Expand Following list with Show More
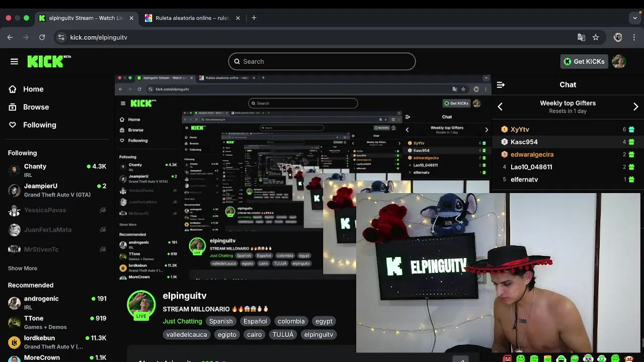This screenshot has height=362, width=644. coord(23,268)
